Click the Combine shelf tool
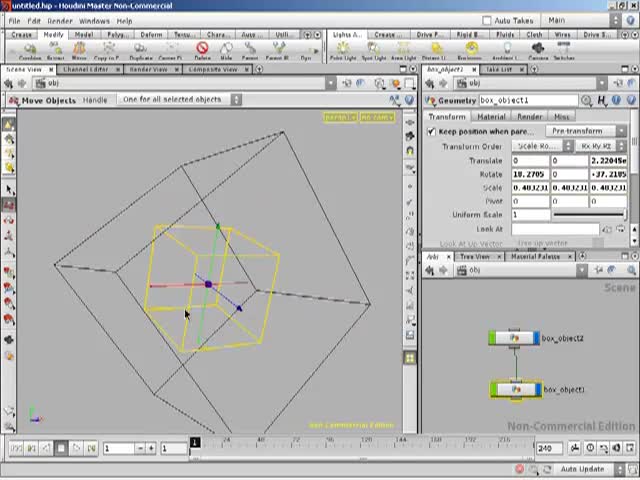640x480 pixels. tap(30, 52)
